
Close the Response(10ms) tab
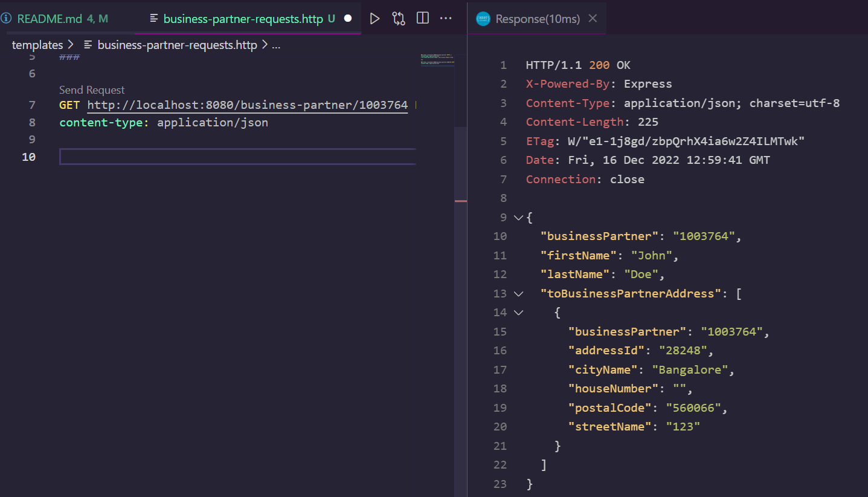point(593,19)
